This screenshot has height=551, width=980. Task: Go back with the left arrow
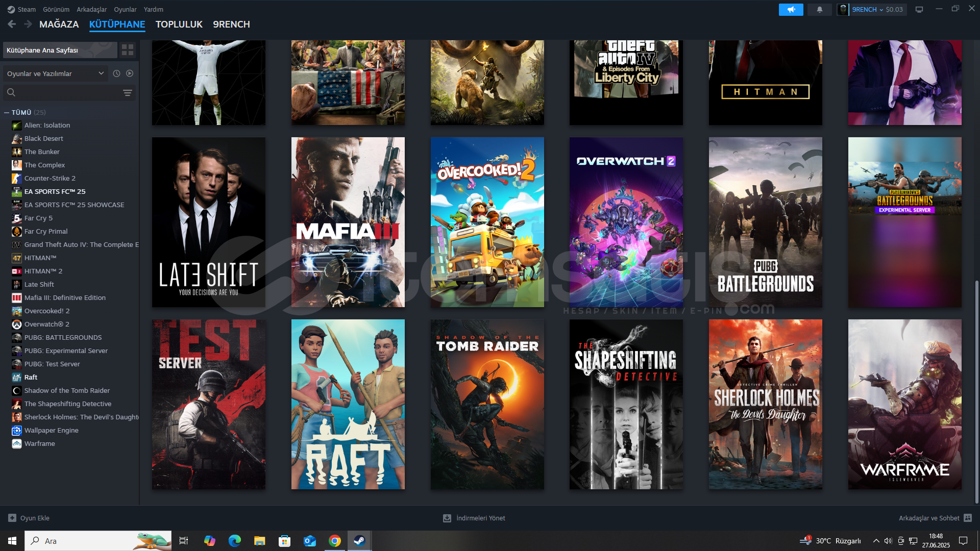(12, 24)
